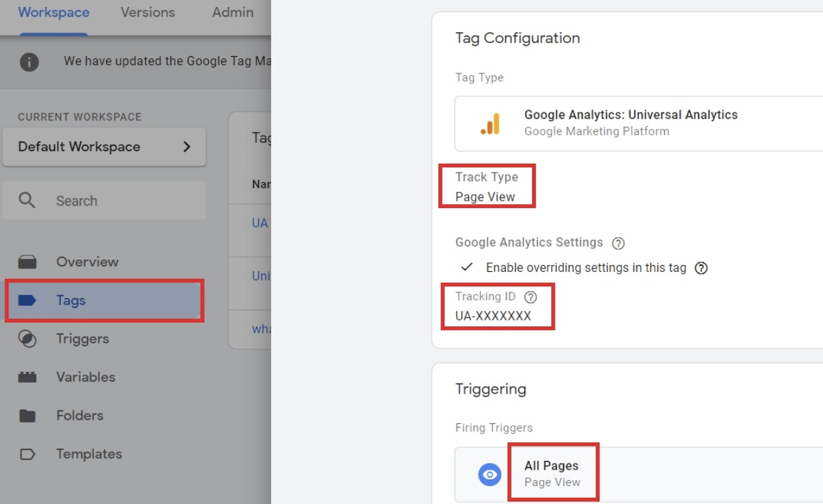Click the Templates label-outline icon in sidebar

[27, 454]
